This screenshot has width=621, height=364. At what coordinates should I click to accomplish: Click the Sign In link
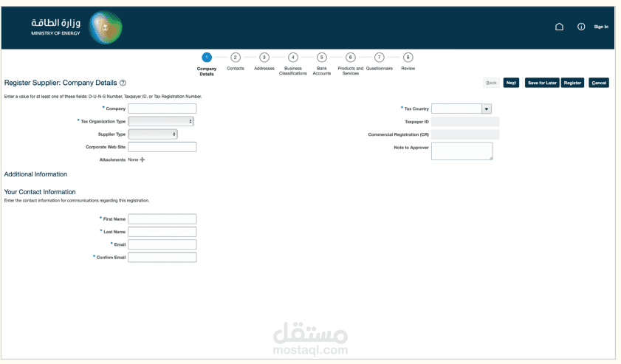pos(601,27)
